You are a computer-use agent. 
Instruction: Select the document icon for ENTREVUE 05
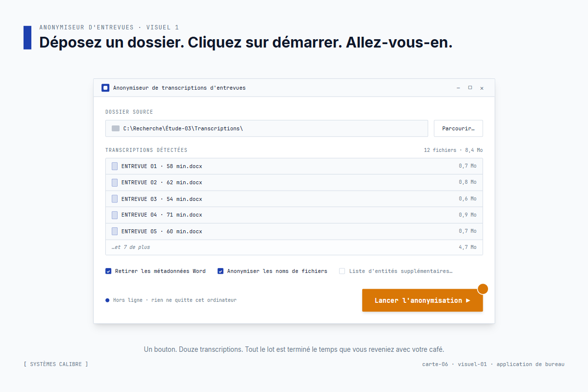point(114,231)
